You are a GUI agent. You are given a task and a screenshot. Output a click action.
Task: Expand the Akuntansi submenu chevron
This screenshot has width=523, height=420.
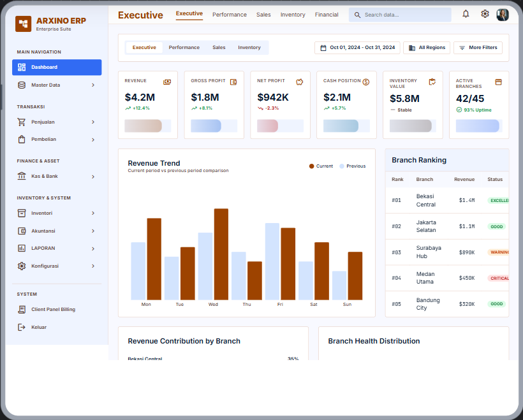pos(93,231)
